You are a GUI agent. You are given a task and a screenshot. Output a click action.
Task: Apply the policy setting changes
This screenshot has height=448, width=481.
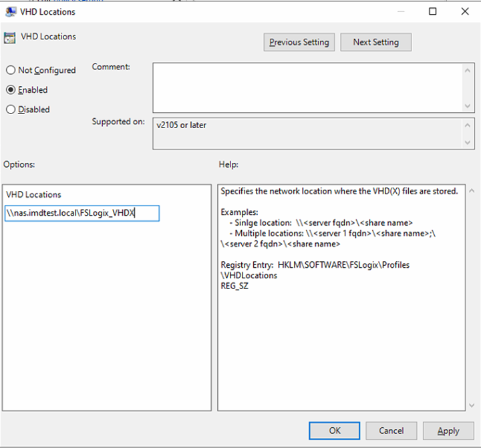448,431
